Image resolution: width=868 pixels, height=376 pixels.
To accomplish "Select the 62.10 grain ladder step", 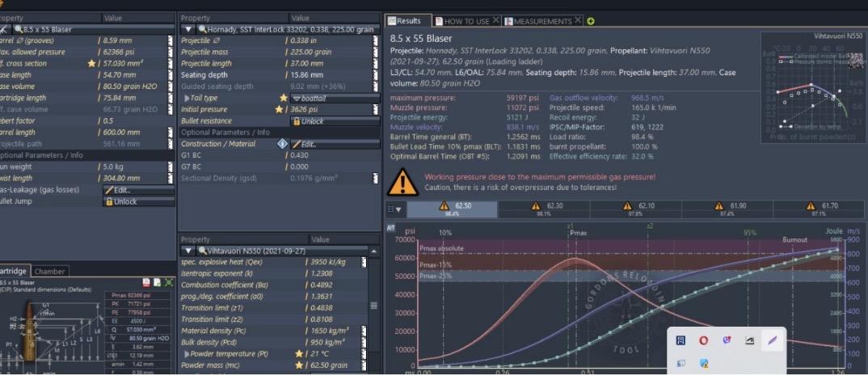I will [x=635, y=209].
